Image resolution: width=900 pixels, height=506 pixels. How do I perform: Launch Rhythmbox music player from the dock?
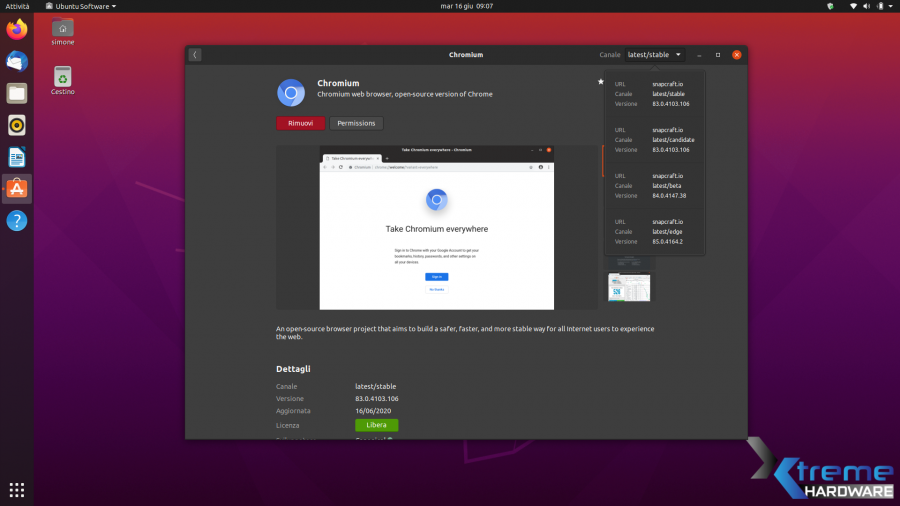pos(17,125)
